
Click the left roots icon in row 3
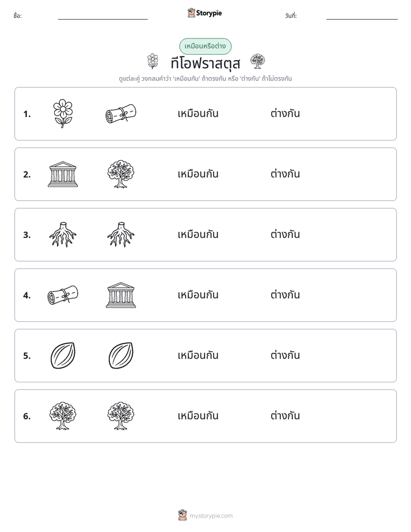point(63,234)
